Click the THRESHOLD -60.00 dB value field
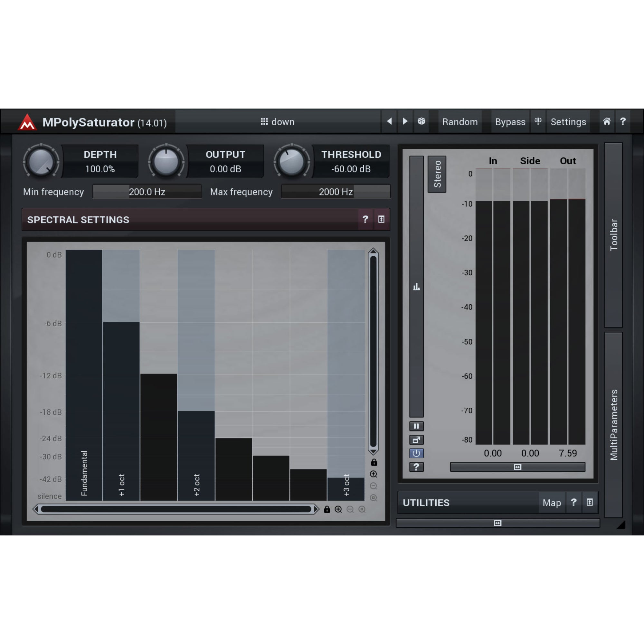The image size is (644, 644). (351, 169)
